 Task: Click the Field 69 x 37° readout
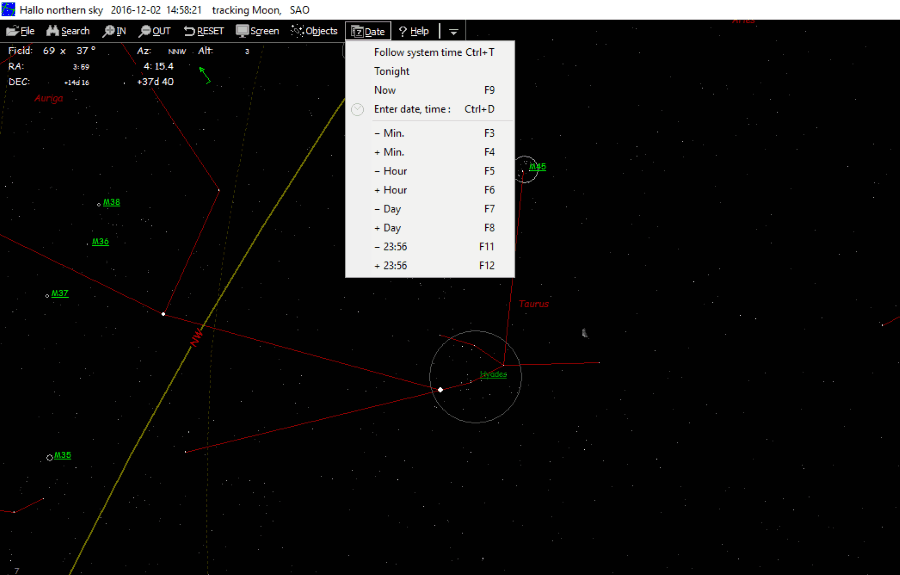(52, 50)
